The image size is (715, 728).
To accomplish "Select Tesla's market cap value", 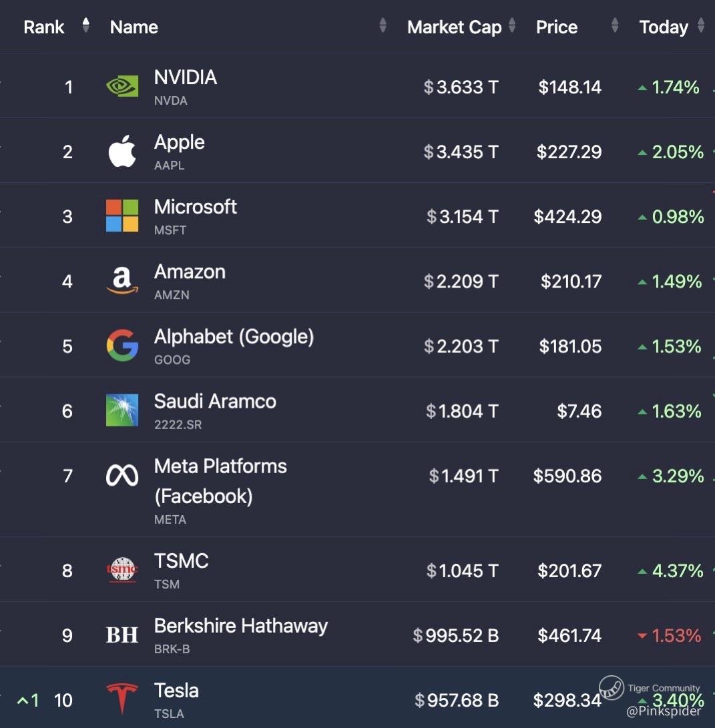I will coord(457,700).
